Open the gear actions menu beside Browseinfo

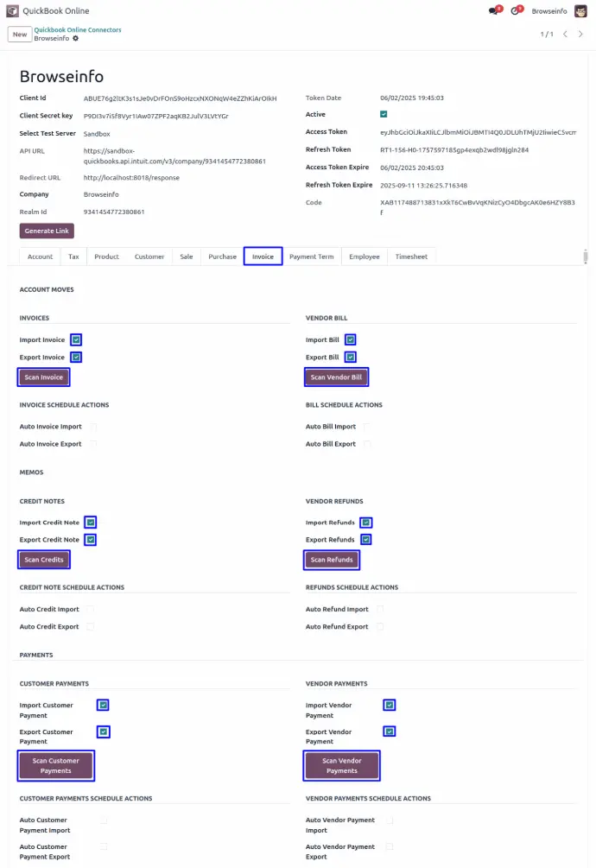click(x=76, y=39)
